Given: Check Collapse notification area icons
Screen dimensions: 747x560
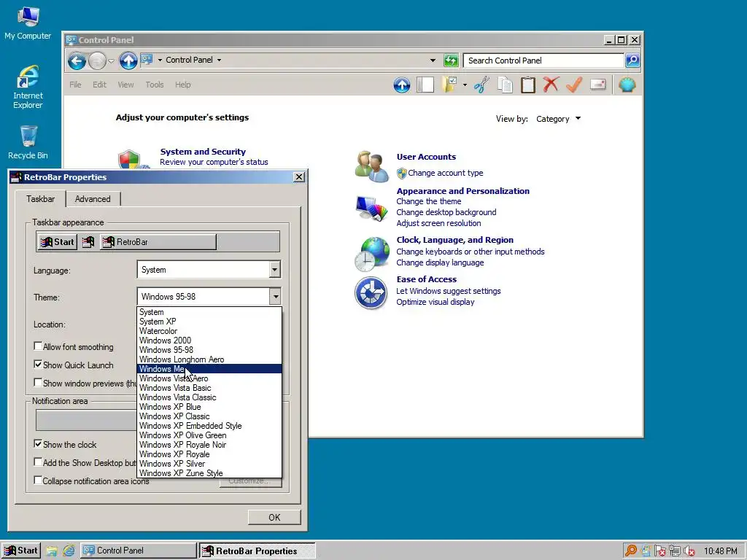Looking at the screenshot, I should (x=38, y=480).
